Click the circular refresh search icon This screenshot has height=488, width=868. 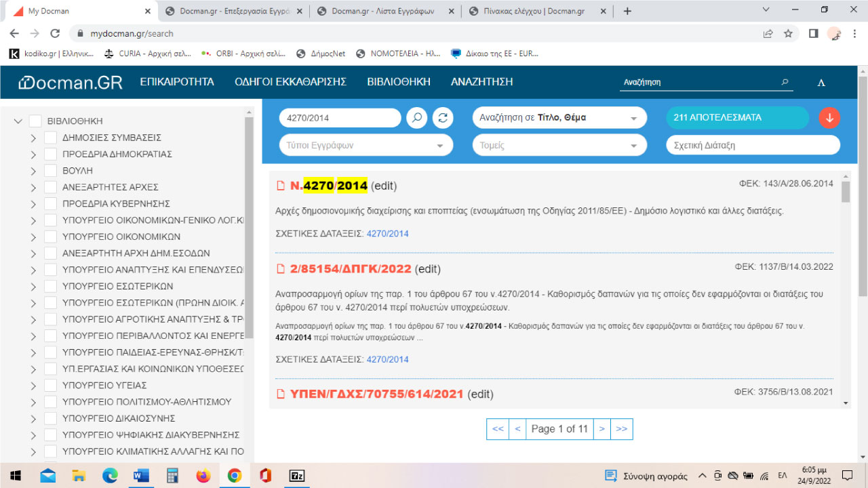443,118
